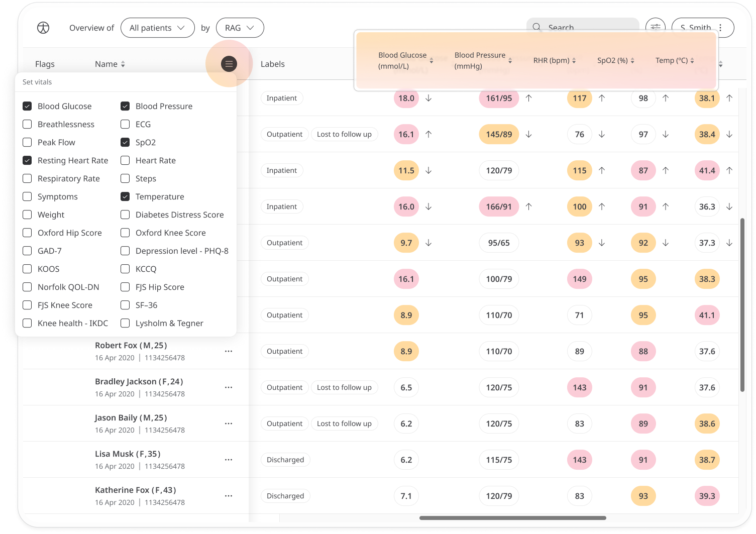Enable the ECG vital checkbox
Screen dimensions: 756x534
point(125,124)
